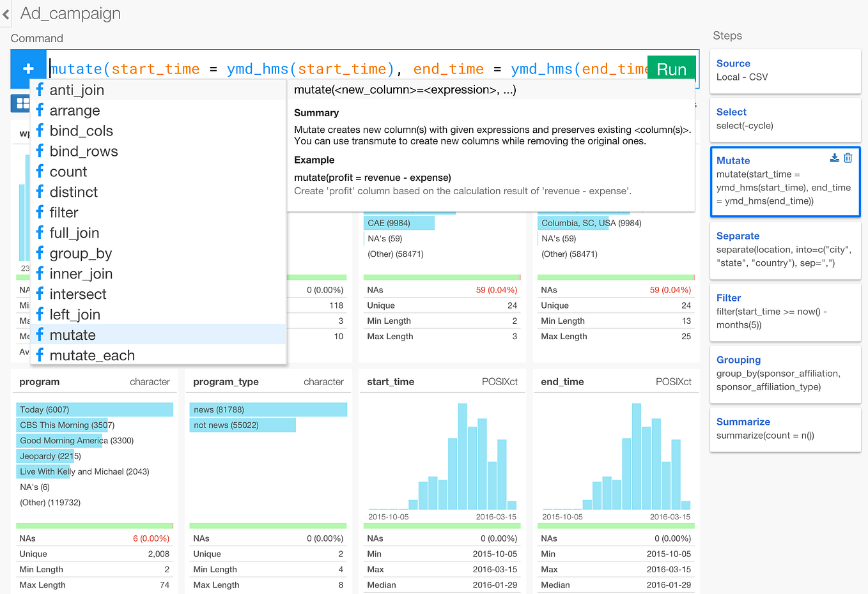The image size is (868, 594).
Task: Select the Summarize step on the right
Action: pyautogui.click(x=785, y=429)
